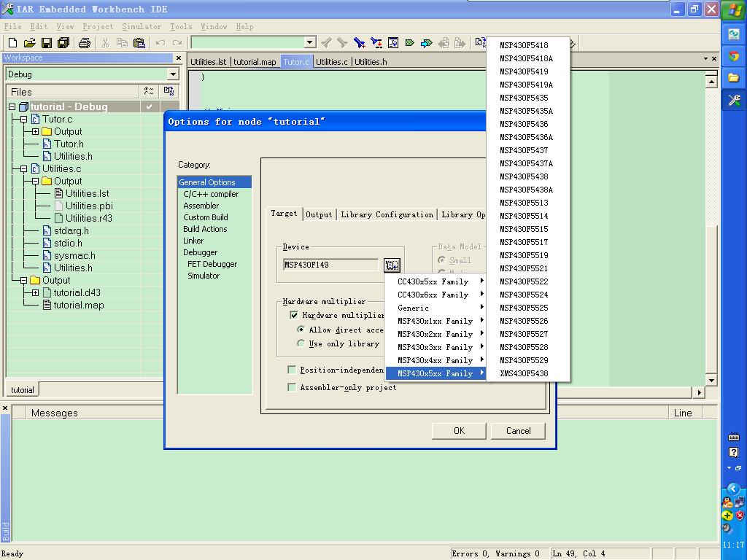The image size is (747, 560).
Task: Click the Copy toolbar icon
Action: (x=122, y=43)
